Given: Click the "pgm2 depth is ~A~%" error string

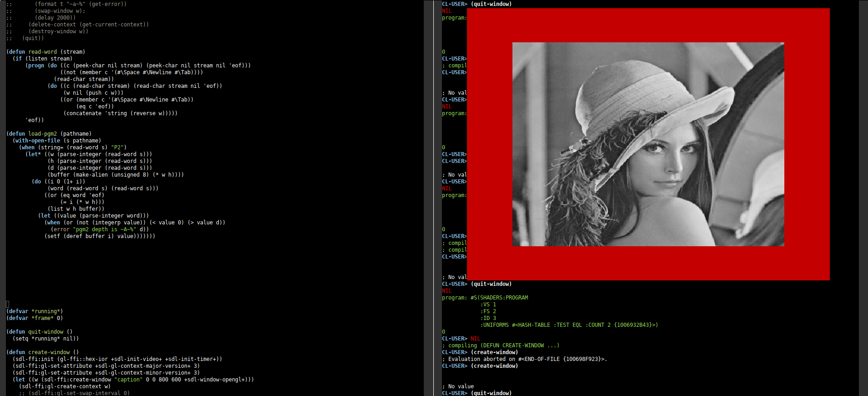Looking at the screenshot, I should (104, 229).
